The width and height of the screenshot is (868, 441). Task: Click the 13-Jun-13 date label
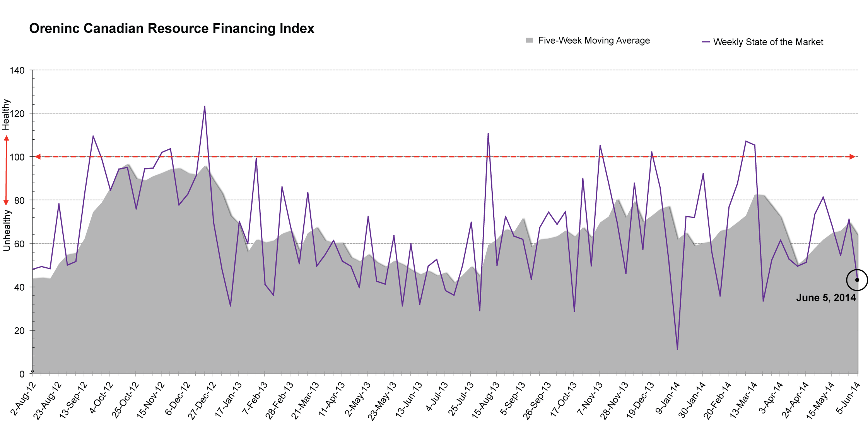[x=408, y=400]
